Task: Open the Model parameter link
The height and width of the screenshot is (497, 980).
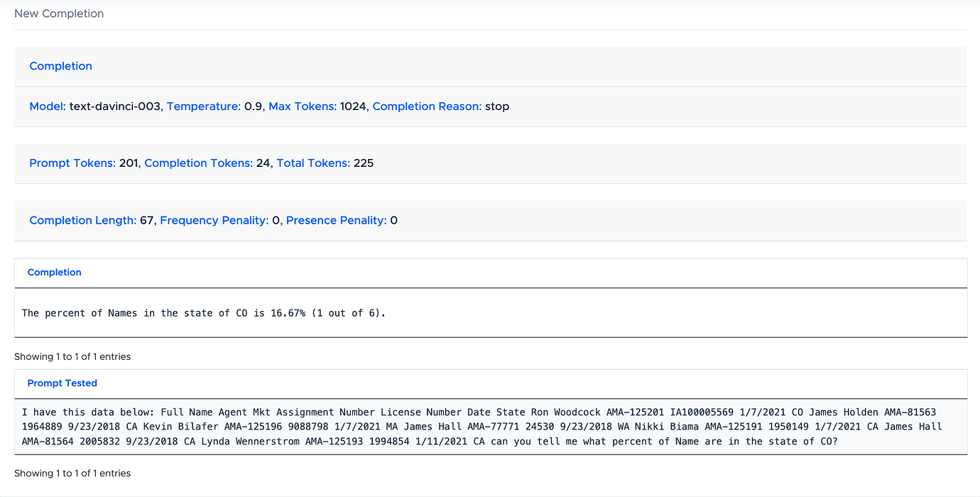Action: click(x=47, y=106)
